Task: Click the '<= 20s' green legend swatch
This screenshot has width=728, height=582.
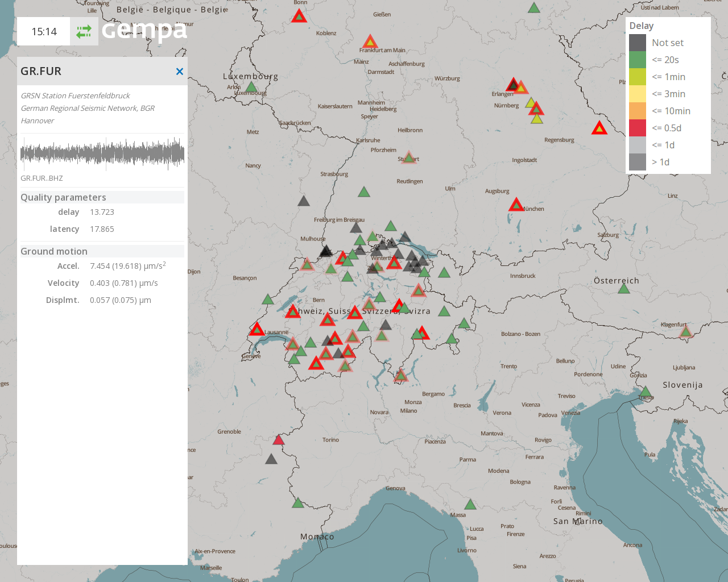Action: pyautogui.click(x=638, y=60)
